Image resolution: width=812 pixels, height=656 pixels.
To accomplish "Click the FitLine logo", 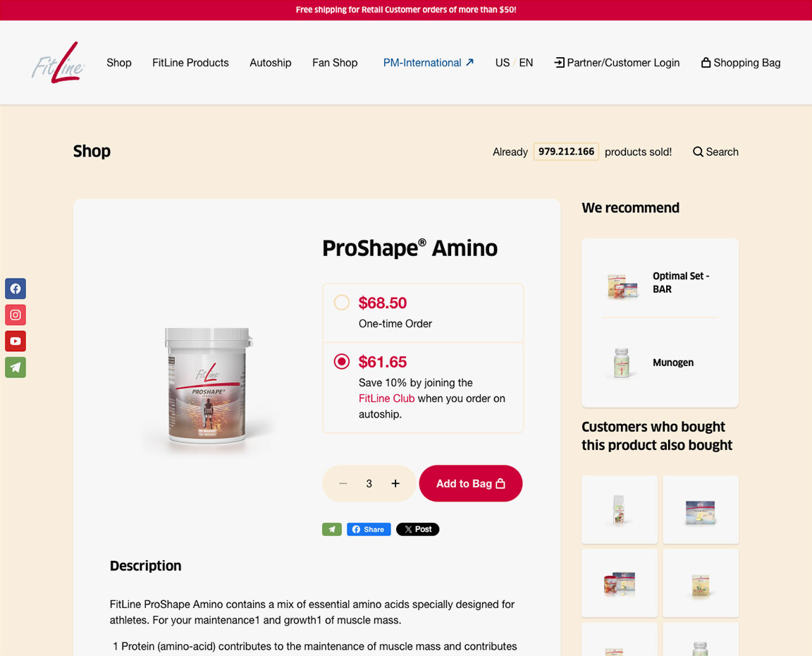I will [x=58, y=63].
